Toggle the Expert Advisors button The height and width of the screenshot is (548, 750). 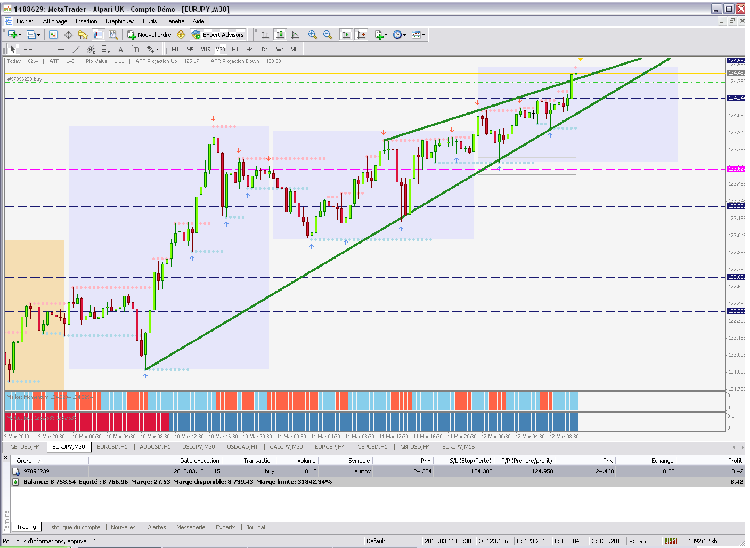tap(218, 34)
